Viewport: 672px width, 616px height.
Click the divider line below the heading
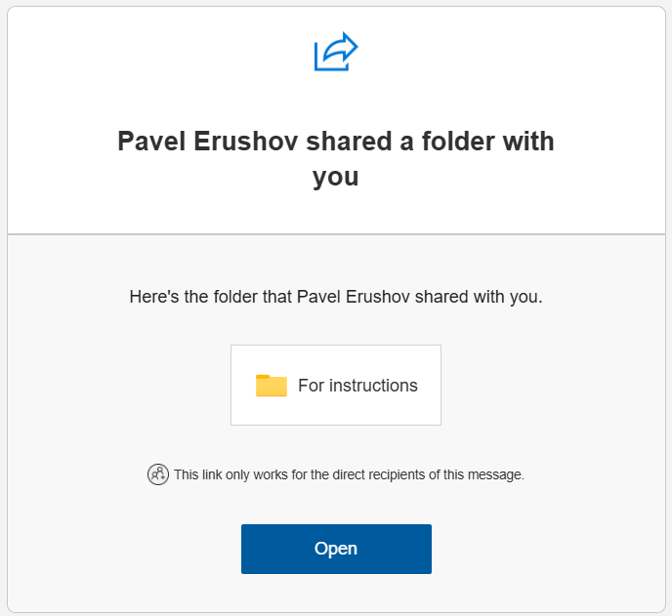pyautogui.click(x=336, y=234)
